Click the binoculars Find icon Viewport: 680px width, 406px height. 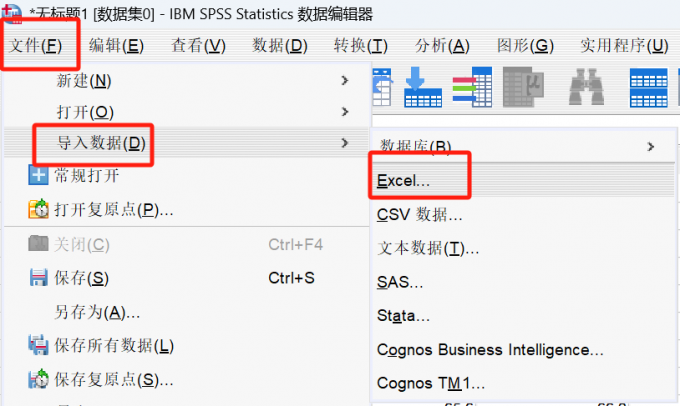pyautogui.click(x=586, y=87)
